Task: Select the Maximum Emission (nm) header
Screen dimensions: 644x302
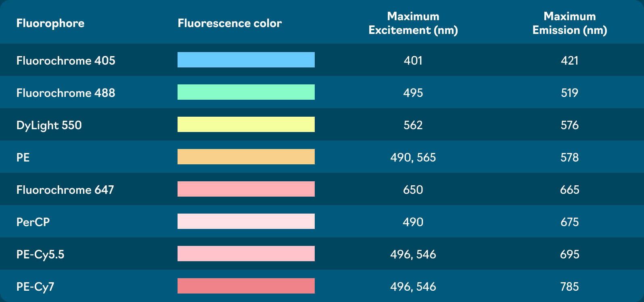Action: coord(569,23)
